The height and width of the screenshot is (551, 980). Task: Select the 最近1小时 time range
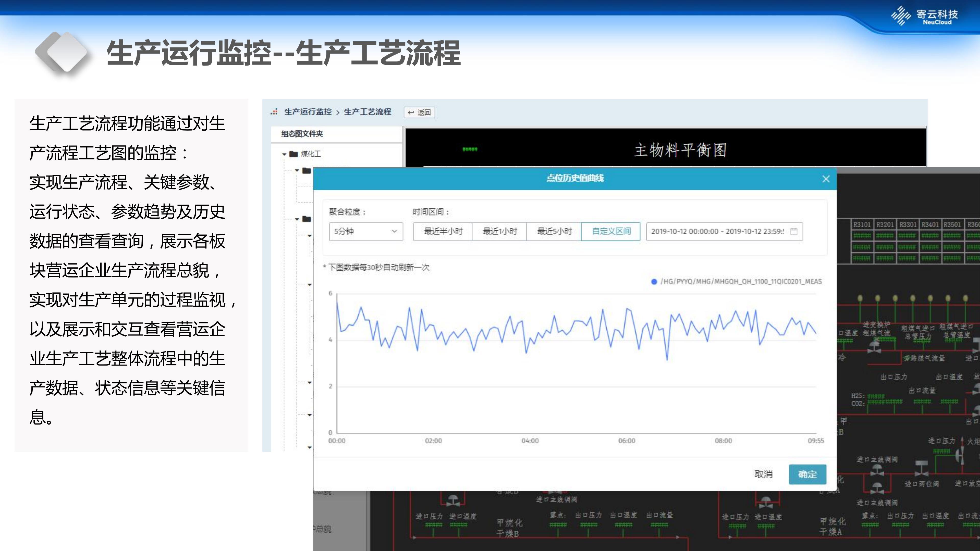[499, 231]
